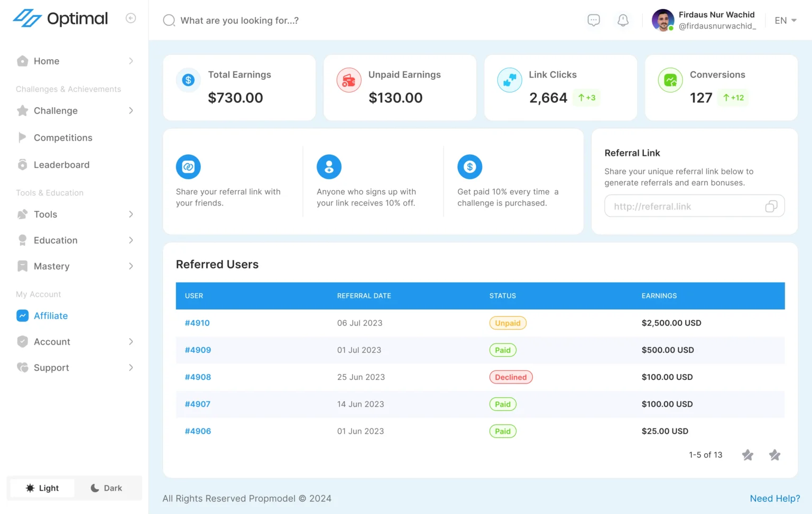
Task: Click the copy referral link icon
Action: (x=771, y=206)
